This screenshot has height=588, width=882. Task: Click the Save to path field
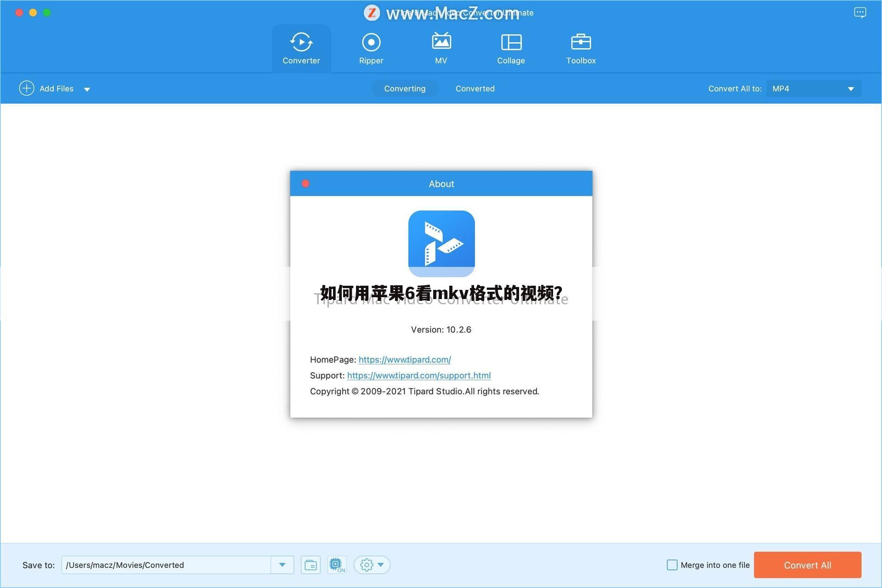(x=165, y=565)
